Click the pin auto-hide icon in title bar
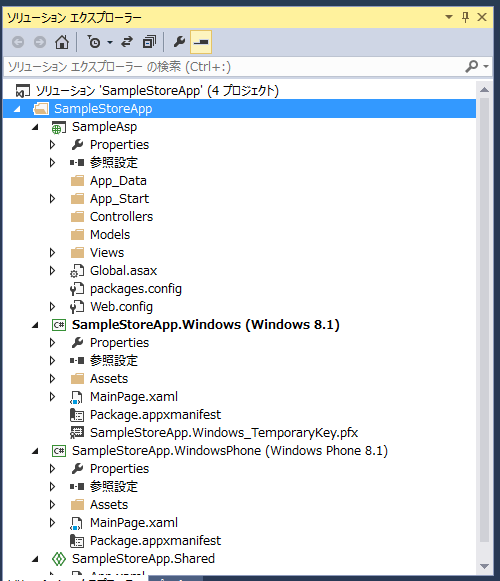Screen dimensions: 500x581 [466, 17]
